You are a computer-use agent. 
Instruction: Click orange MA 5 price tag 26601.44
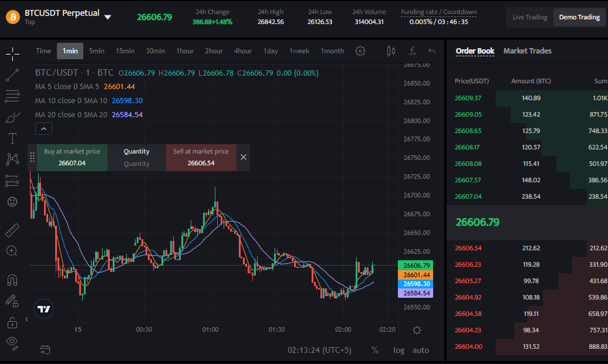tap(416, 275)
